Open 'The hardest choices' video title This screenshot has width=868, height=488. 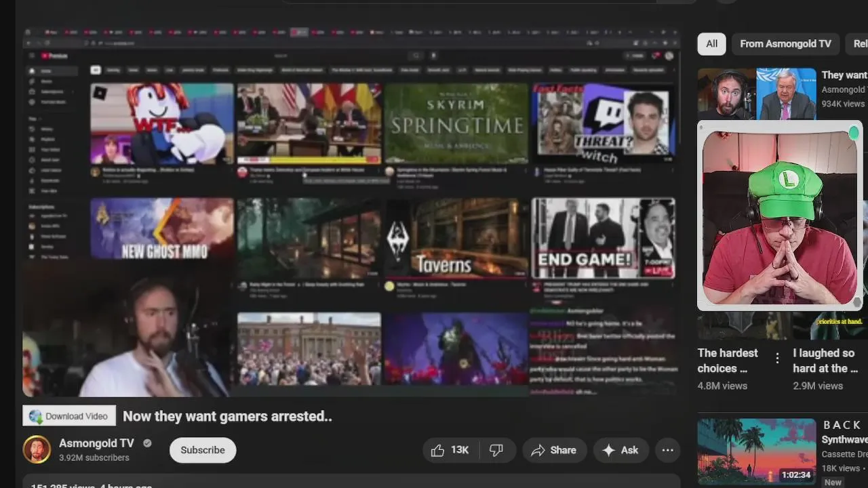click(x=728, y=361)
